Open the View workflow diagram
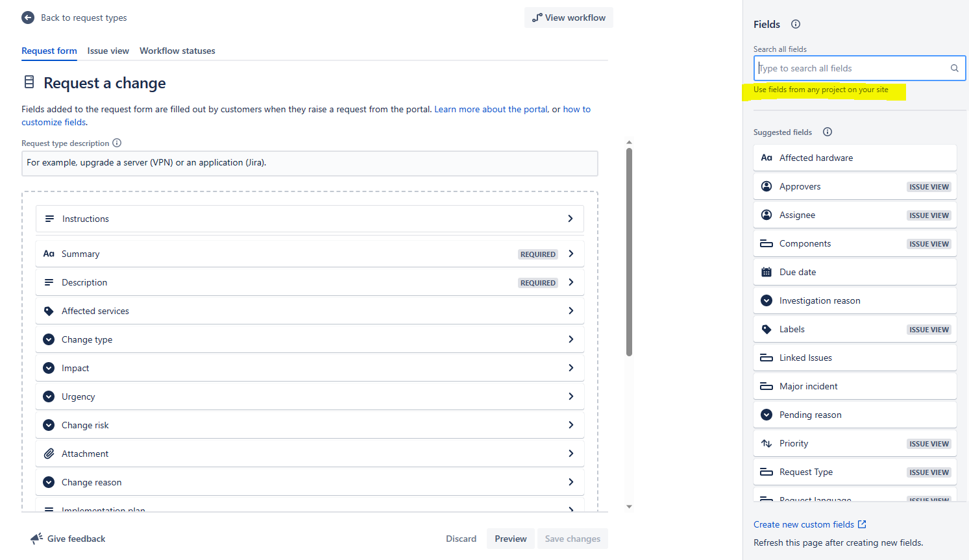The image size is (969, 560). [x=569, y=18]
